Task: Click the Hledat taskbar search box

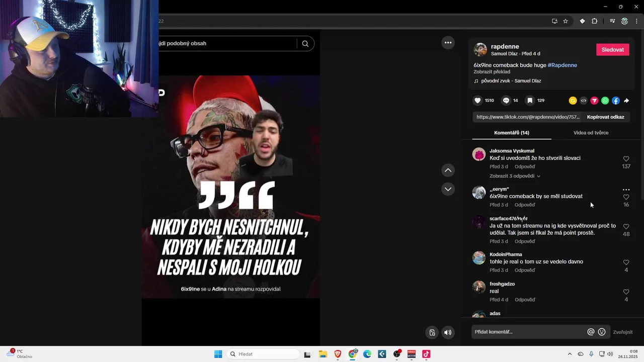Action: pos(263,354)
